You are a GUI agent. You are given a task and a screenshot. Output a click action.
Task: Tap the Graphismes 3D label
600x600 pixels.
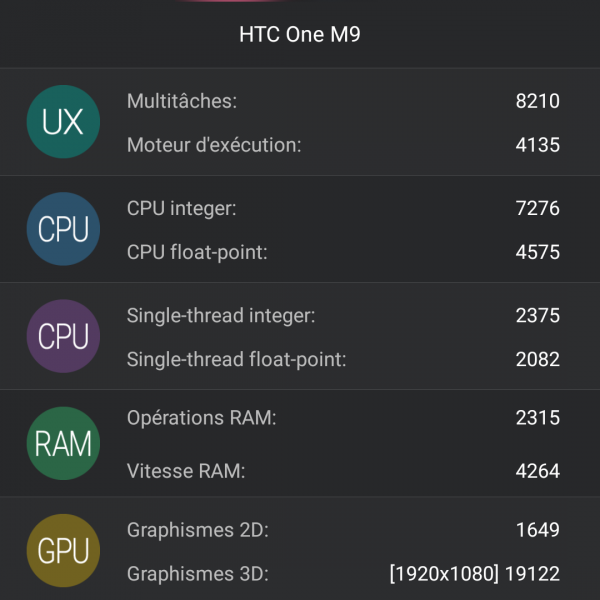coord(198,574)
